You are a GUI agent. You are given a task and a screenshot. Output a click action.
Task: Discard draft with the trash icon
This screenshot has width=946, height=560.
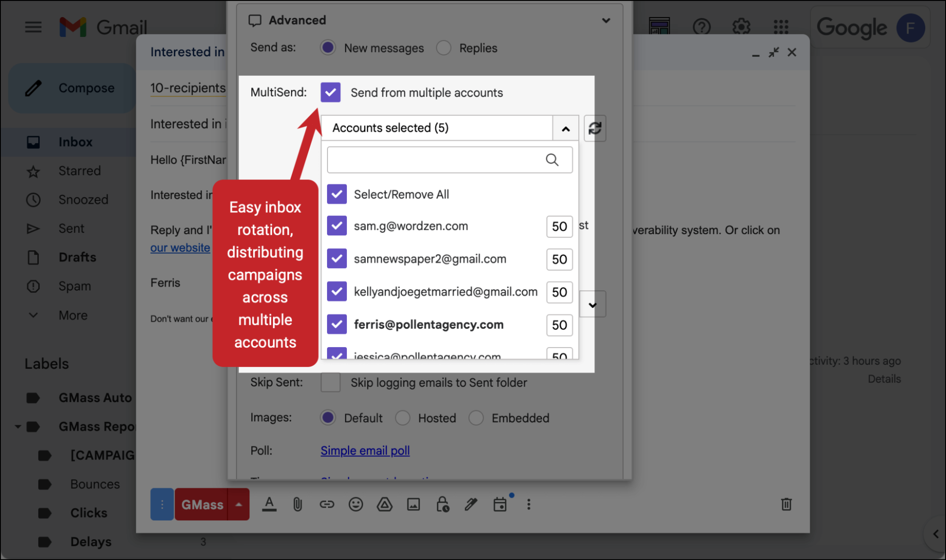786,504
